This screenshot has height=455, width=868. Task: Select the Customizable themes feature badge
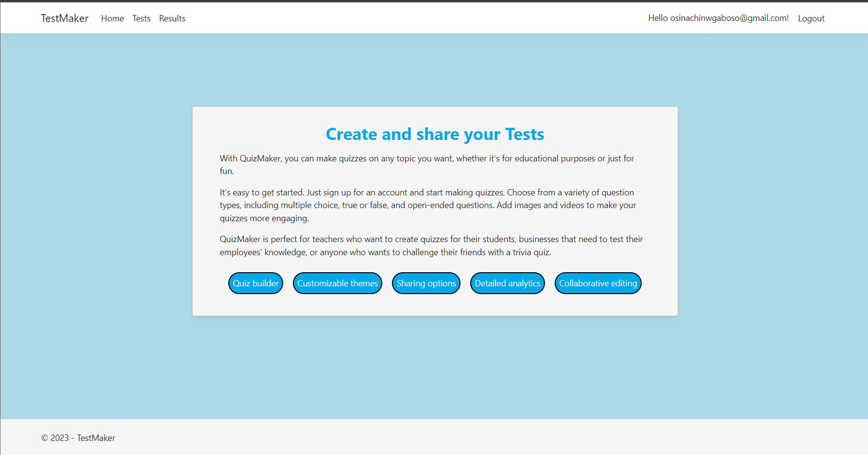[337, 283]
